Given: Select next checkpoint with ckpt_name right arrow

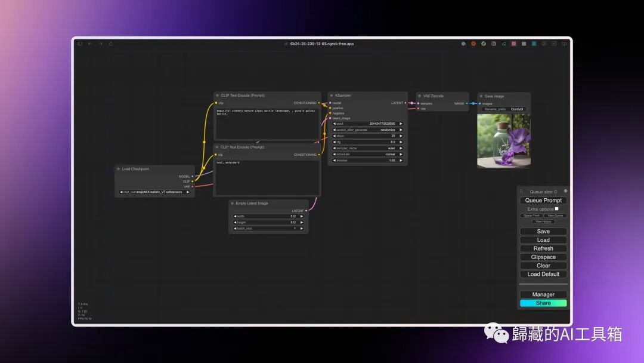Looking at the screenshot, I should click(188, 192).
